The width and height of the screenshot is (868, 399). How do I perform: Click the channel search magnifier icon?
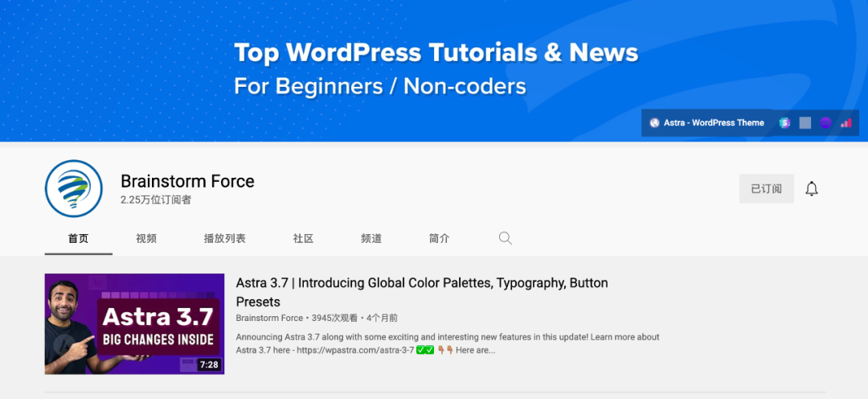[x=505, y=239]
